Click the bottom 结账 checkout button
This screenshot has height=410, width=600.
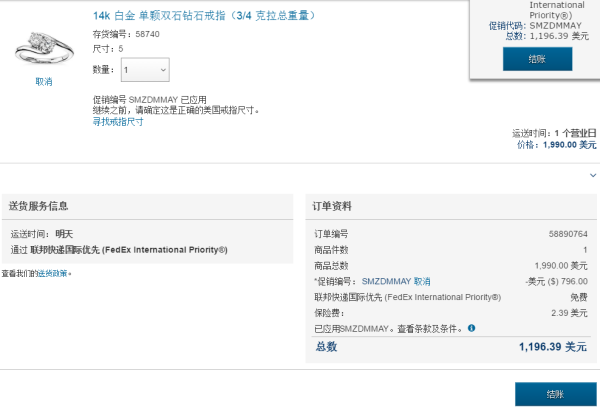click(555, 394)
